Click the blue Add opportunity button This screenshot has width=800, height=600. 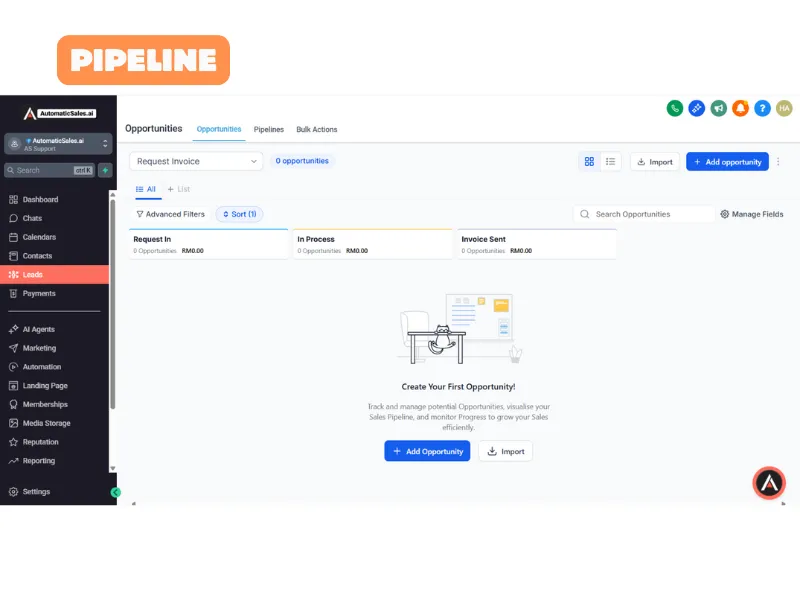(727, 162)
